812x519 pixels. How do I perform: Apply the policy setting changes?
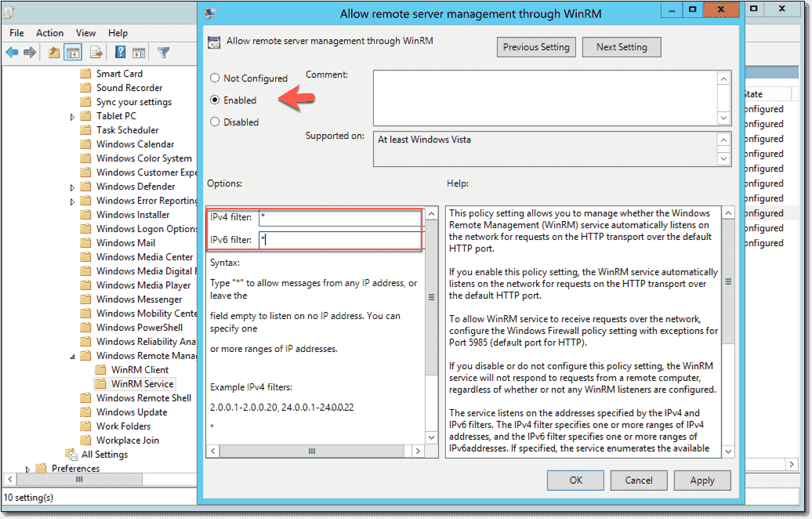point(701,480)
